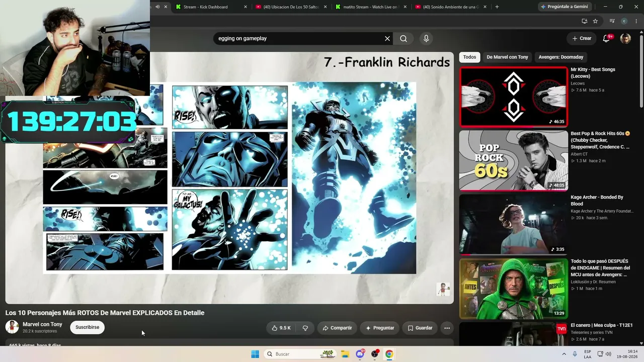Like the video with thumbs-up button

[x=281, y=328]
